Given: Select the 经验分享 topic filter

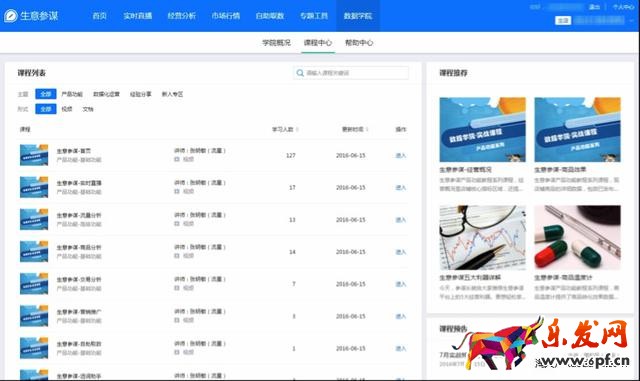Looking at the screenshot, I should (x=140, y=94).
